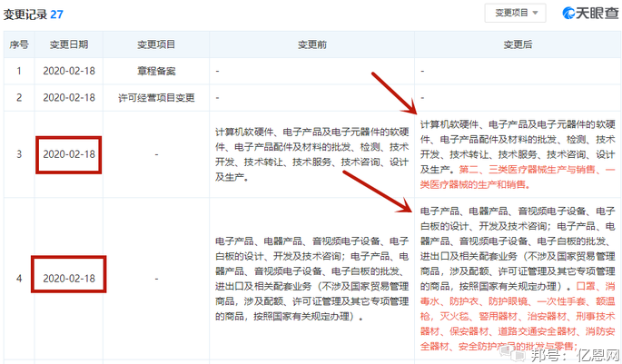This screenshot has width=622, height=364.
Task: Click the 变更日期 column header
Action: pyautogui.click(x=69, y=44)
